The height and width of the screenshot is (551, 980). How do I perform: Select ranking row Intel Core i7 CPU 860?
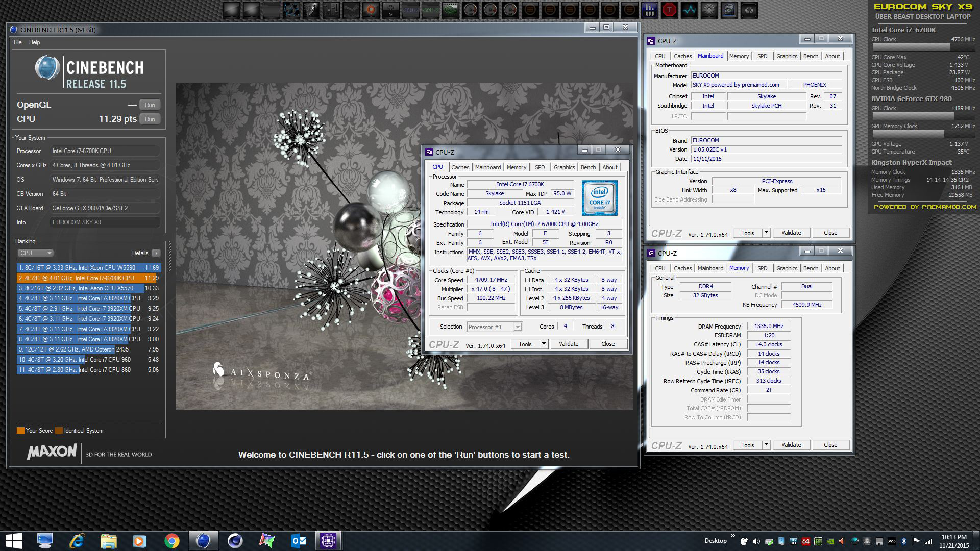pos(89,370)
